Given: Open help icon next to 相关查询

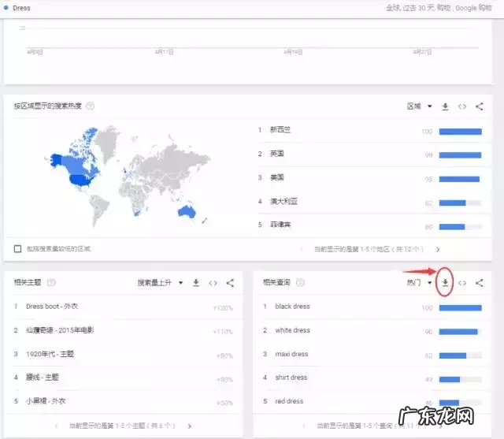Looking at the screenshot, I should [300, 282].
